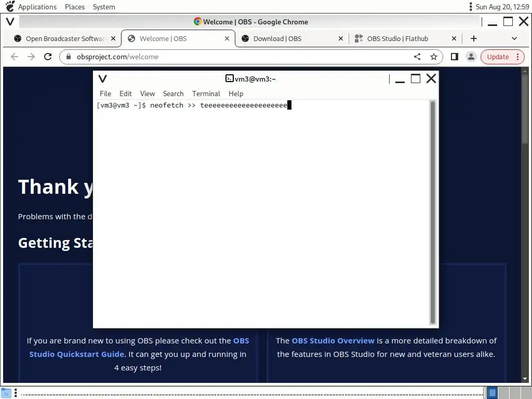Click the clock showing Sun Aug 20, 12:59
532x399 pixels.
pos(502,7)
